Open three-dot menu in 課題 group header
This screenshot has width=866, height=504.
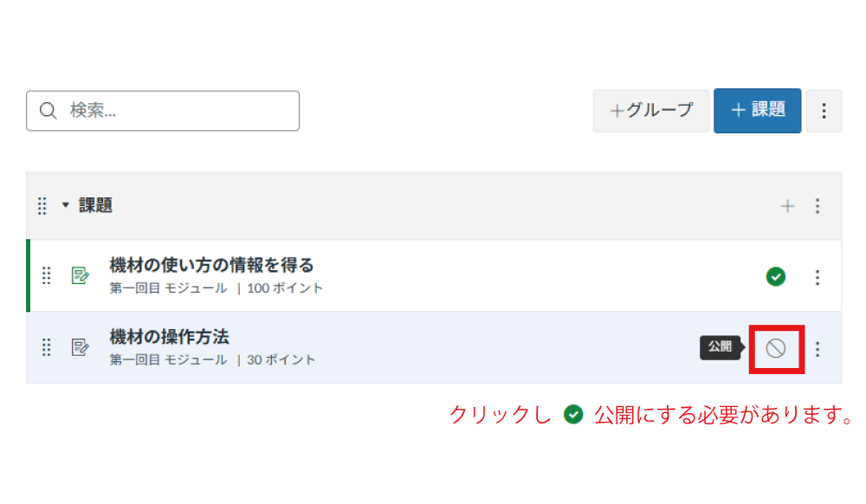pyautogui.click(x=818, y=206)
